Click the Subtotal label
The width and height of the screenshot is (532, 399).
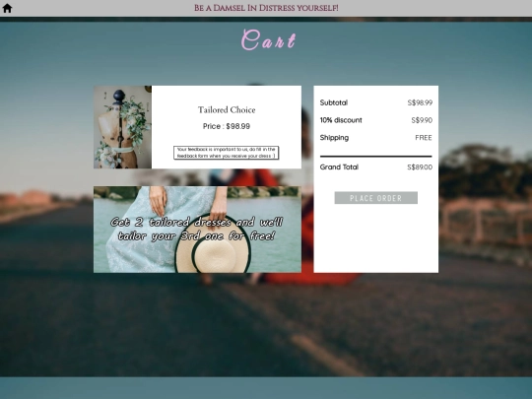334,102
